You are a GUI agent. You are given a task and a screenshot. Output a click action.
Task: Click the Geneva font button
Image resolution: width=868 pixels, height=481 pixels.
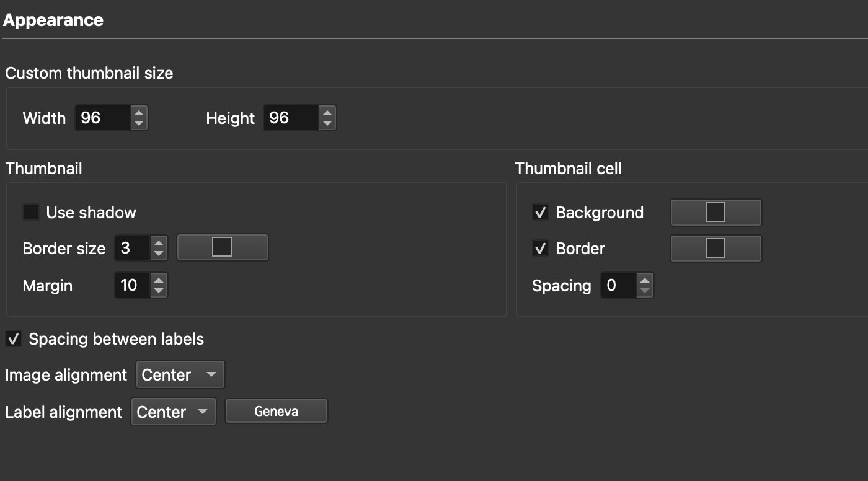276,412
